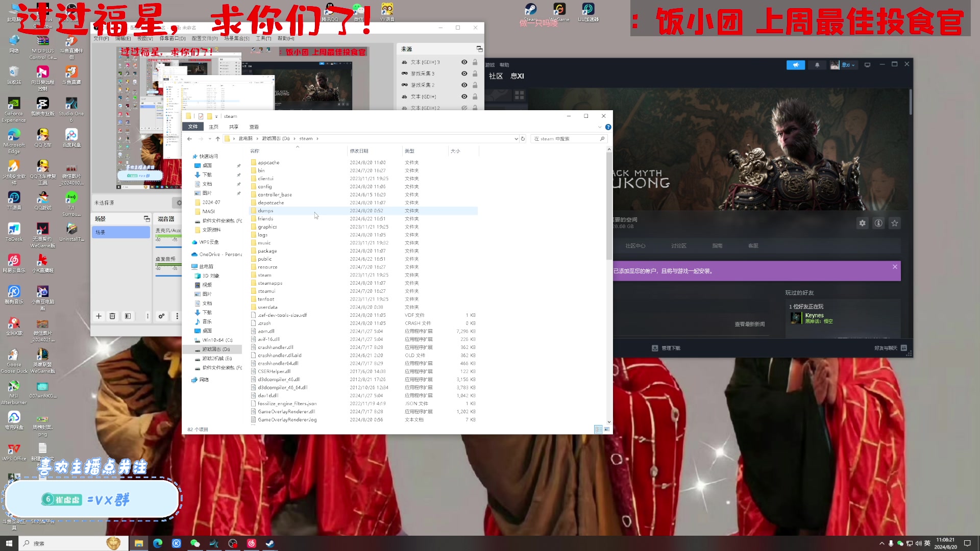980x551 pixels.
Task: Lock the 文本 (GDI+) source
Action: 475,96
